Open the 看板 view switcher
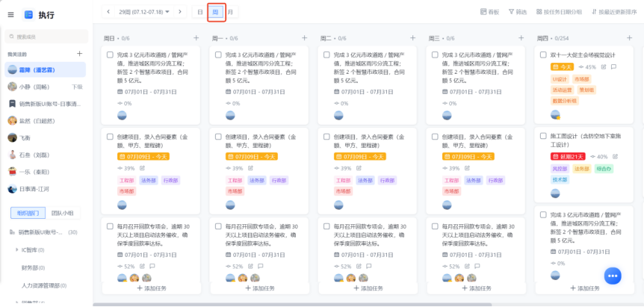This screenshot has height=307, width=644. [489, 12]
